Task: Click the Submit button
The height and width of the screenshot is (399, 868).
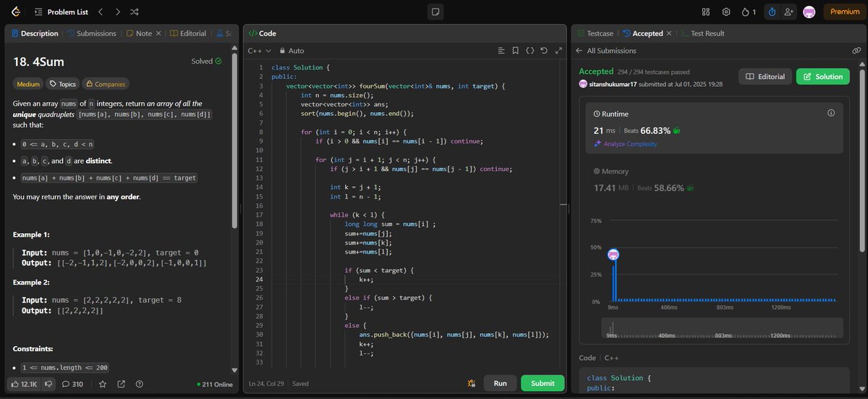Action: (542, 384)
